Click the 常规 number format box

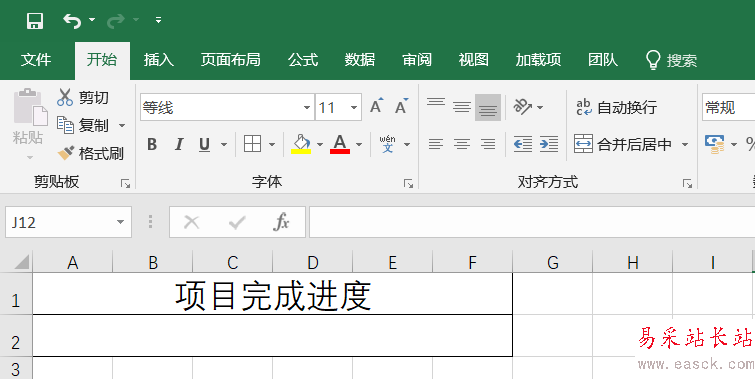pos(729,107)
